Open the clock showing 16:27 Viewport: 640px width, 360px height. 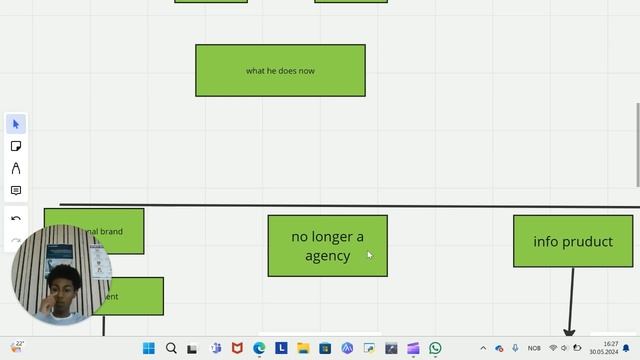click(604, 348)
